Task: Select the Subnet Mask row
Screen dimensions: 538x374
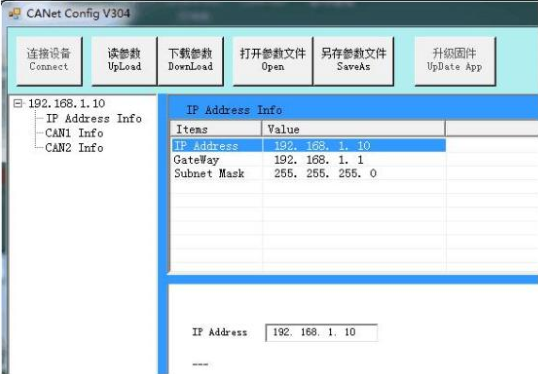Action: coord(308,173)
